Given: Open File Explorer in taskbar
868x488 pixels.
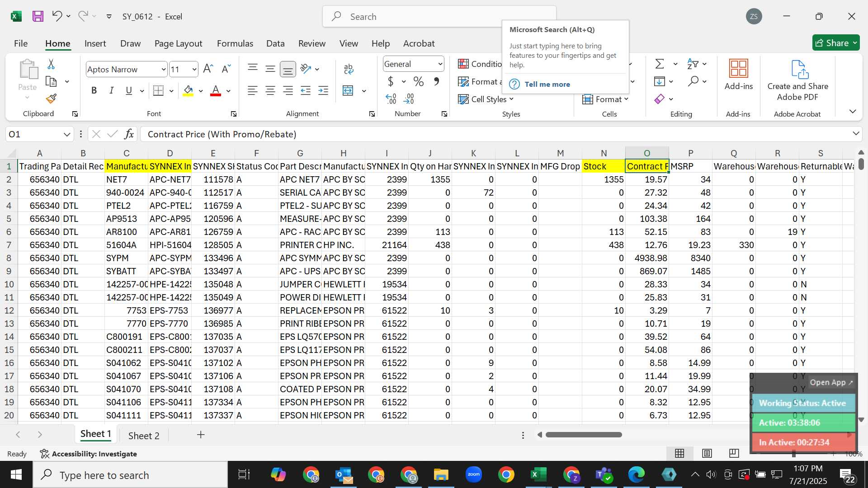Looking at the screenshot, I should [441, 474].
